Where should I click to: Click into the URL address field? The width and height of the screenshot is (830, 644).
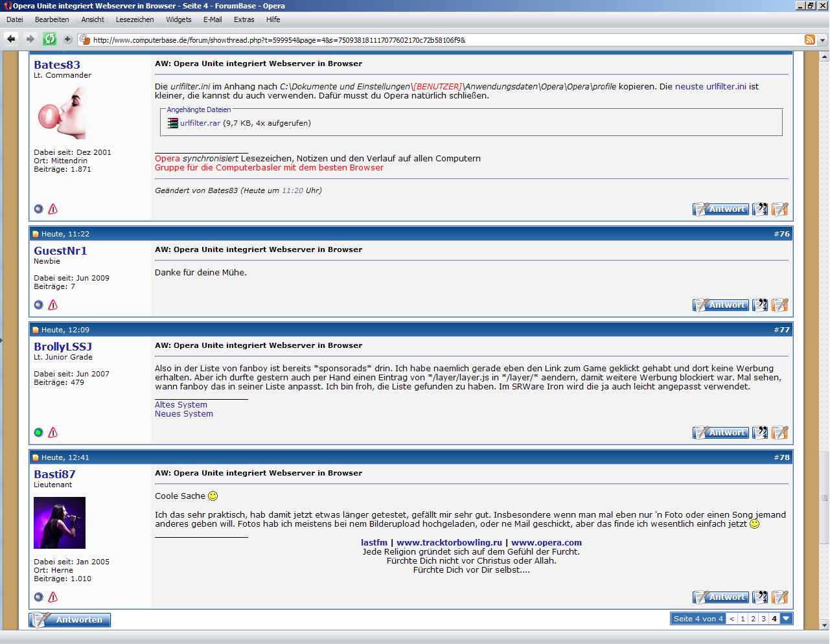point(441,40)
